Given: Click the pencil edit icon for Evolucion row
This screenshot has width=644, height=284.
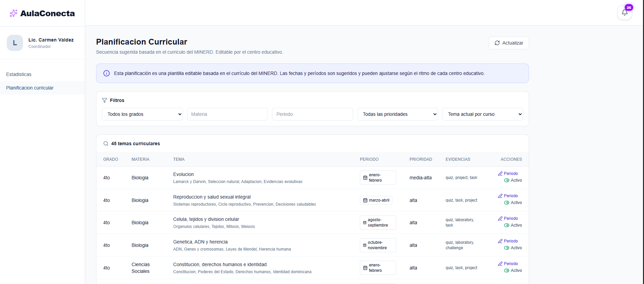Looking at the screenshot, I should pos(500,174).
